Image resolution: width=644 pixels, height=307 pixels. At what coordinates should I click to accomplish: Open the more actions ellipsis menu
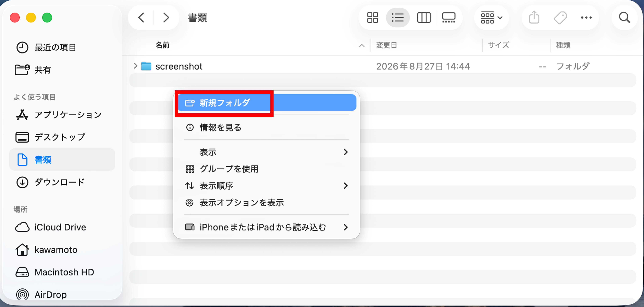(586, 18)
